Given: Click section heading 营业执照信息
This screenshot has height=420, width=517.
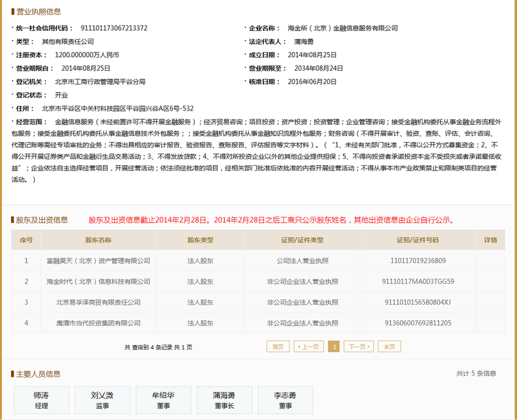Looking at the screenshot, I should [x=39, y=12].
